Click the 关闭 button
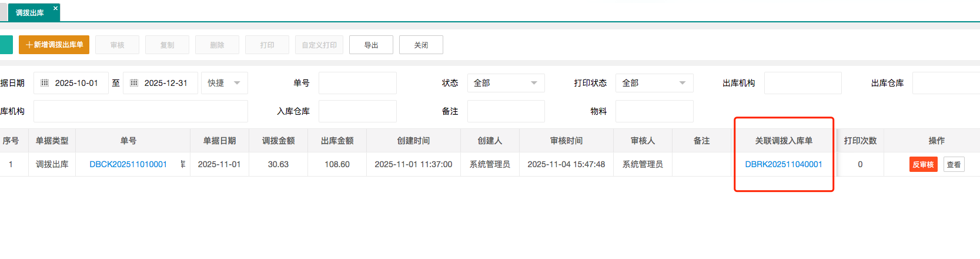Screen dimensions: 980x259 click(421, 45)
